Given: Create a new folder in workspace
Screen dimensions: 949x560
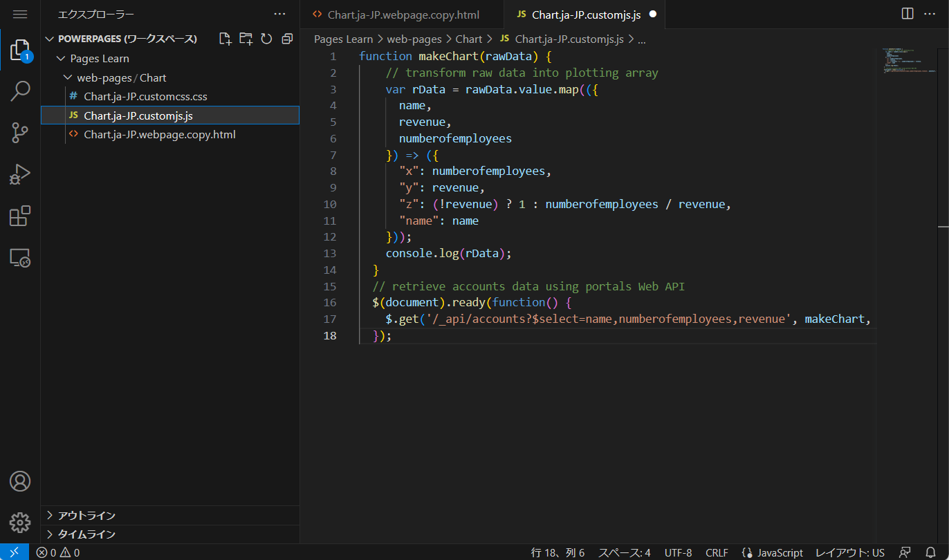Looking at the screenshot, I should click(246, 39).
